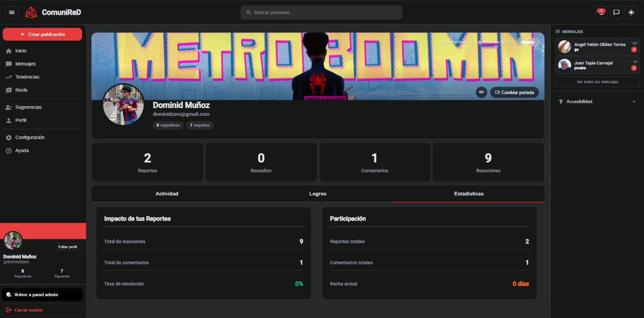Toggle light/dark theme sun icon
The image size is (644, 318).
631,12
